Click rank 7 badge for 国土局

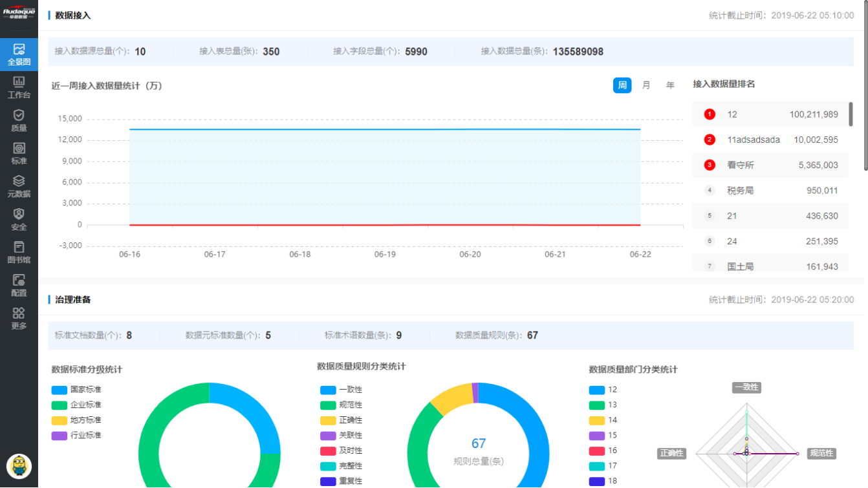(x=710, y=266)
